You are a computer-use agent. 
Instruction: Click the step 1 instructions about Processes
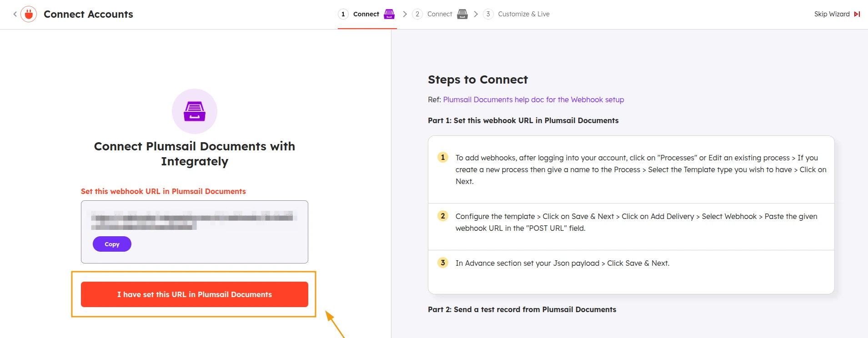(641, 169)
